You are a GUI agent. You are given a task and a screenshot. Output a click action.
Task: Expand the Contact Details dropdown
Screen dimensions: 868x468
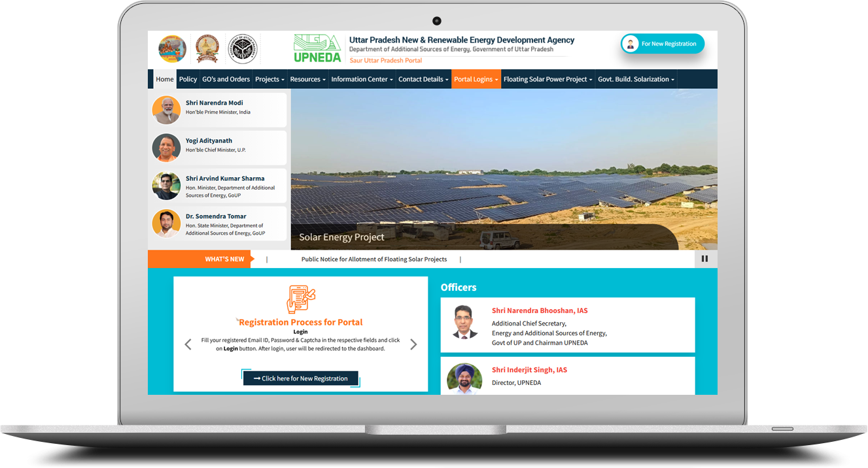(423, 79)
